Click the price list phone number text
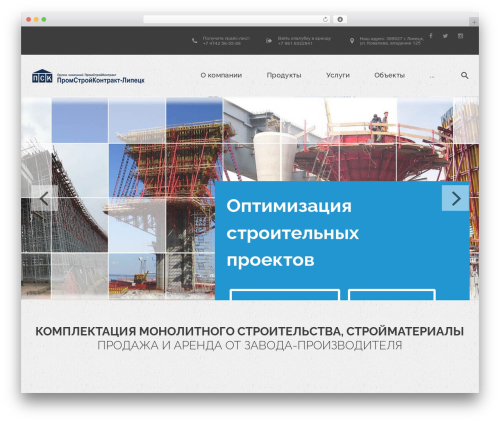Screen dimensions: 500x423 coord(226,41)
